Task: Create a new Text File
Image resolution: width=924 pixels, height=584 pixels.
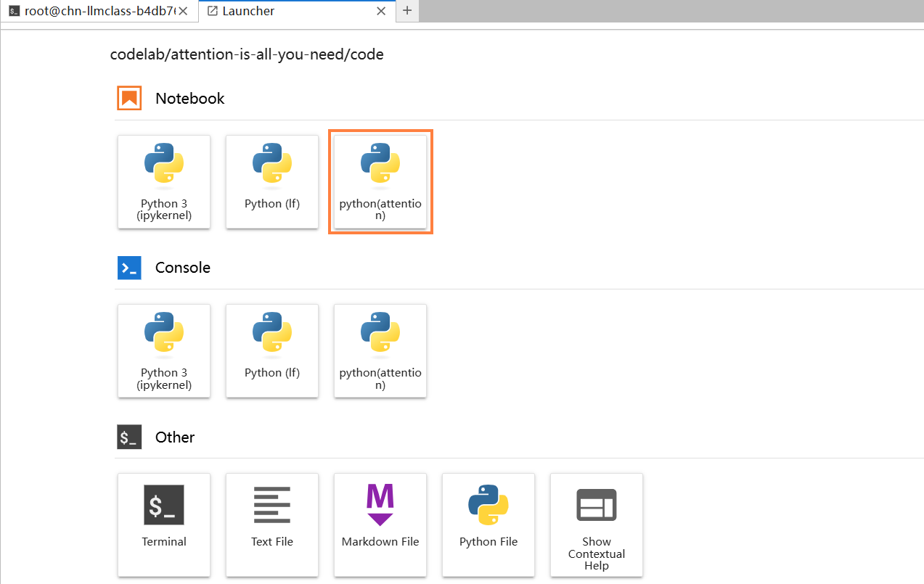Action: [272, 519]
